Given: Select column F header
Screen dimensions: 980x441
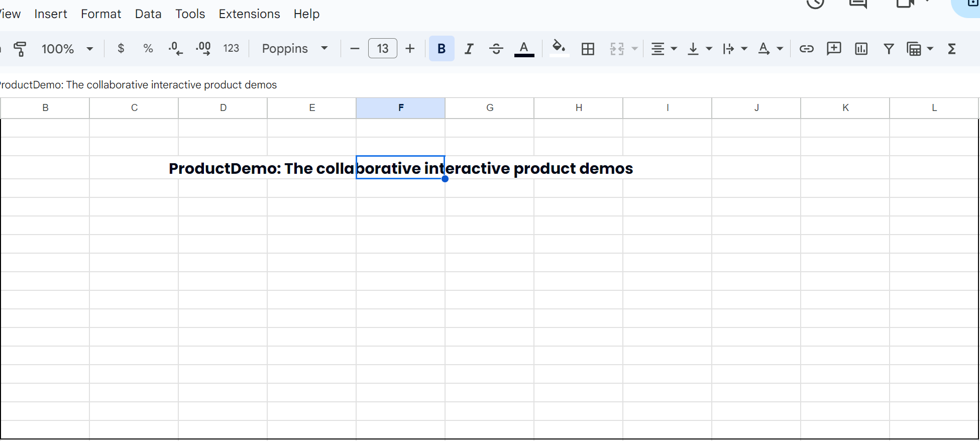Looking at the screenshot, I should point(401,108).
